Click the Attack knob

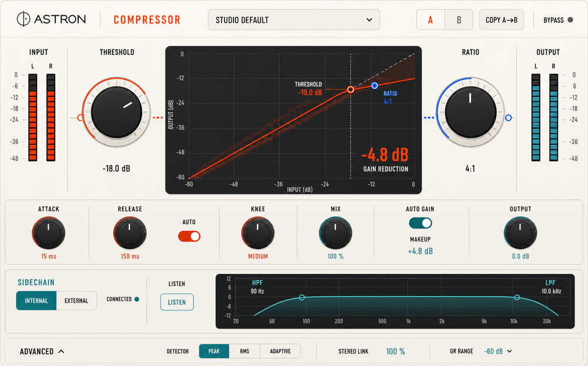click(48, 233)
